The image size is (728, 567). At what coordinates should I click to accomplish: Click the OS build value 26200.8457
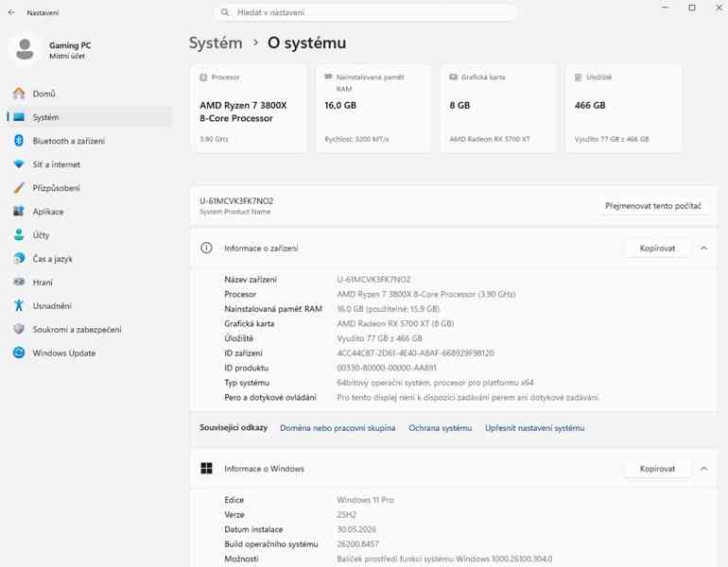pos(358,543)
